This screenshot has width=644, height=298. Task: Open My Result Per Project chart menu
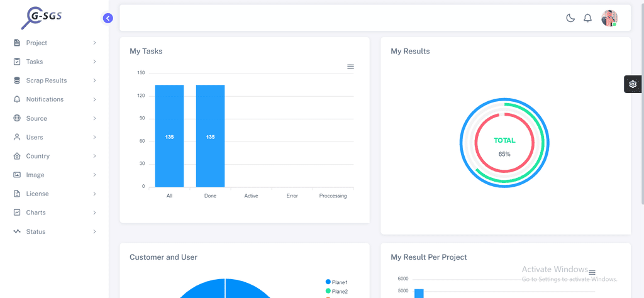click(x=592, y=273)
